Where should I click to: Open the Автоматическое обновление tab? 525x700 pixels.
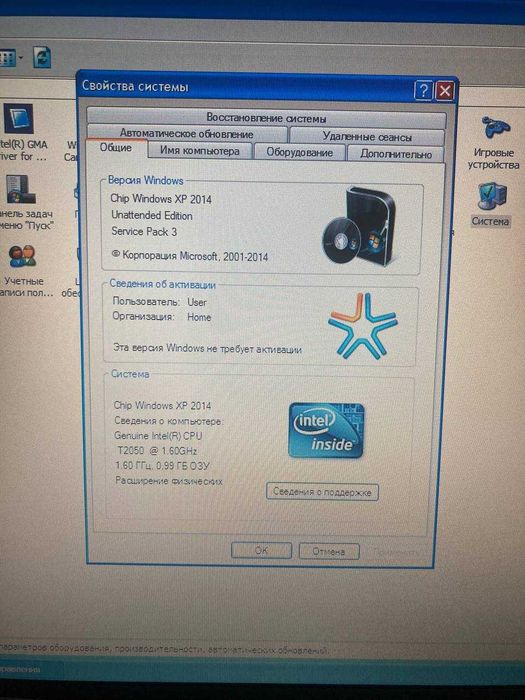pos(187,133)
